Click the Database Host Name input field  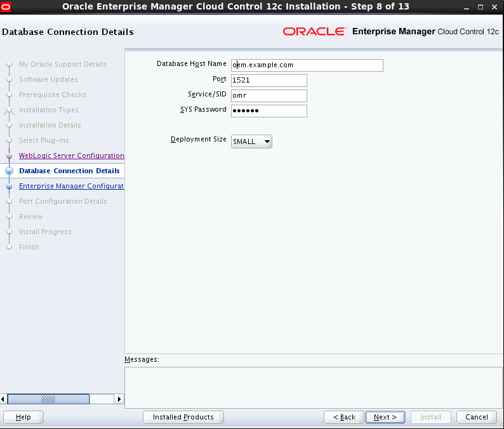pos(307,65)
